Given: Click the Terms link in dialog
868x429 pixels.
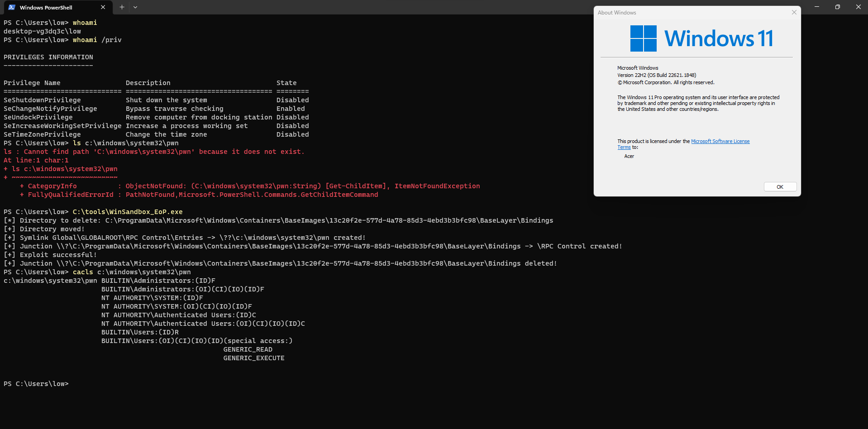Looking at the screenshot, I should tap(624, 147).
